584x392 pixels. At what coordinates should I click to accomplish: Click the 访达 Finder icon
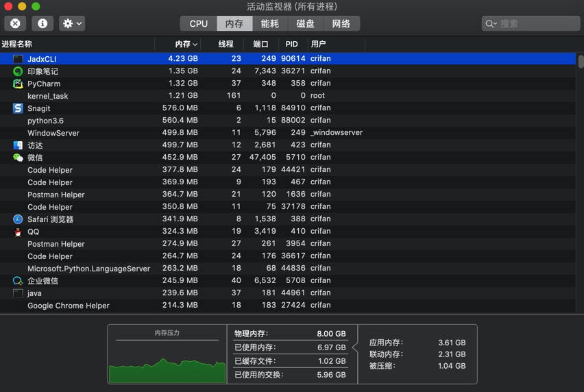click(18, 145)
